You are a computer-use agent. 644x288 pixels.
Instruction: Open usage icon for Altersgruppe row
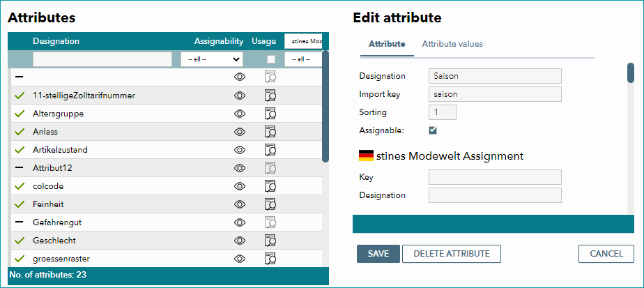(270, 114)
